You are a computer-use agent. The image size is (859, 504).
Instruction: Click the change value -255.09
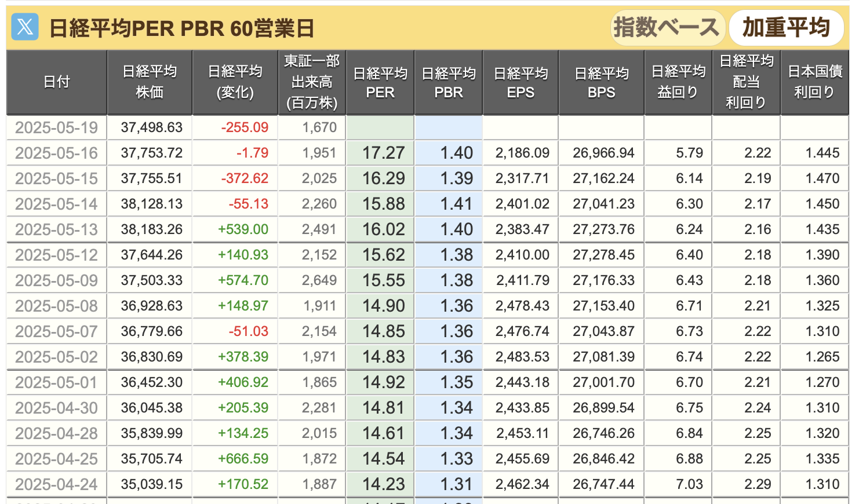pos(245,127)
